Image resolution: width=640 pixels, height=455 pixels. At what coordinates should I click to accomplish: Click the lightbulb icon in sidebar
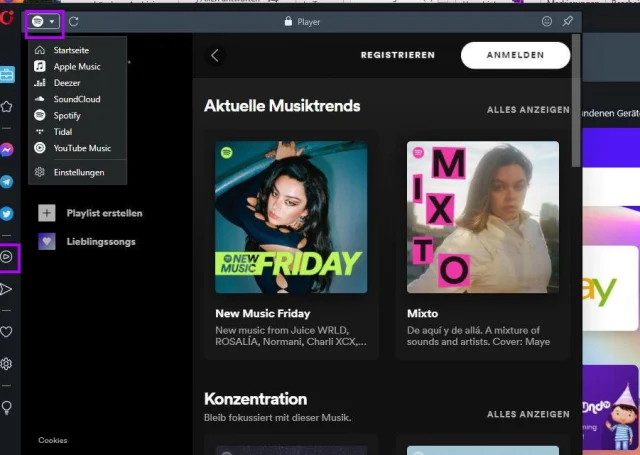pyautogui.click(x=7, y=407)
